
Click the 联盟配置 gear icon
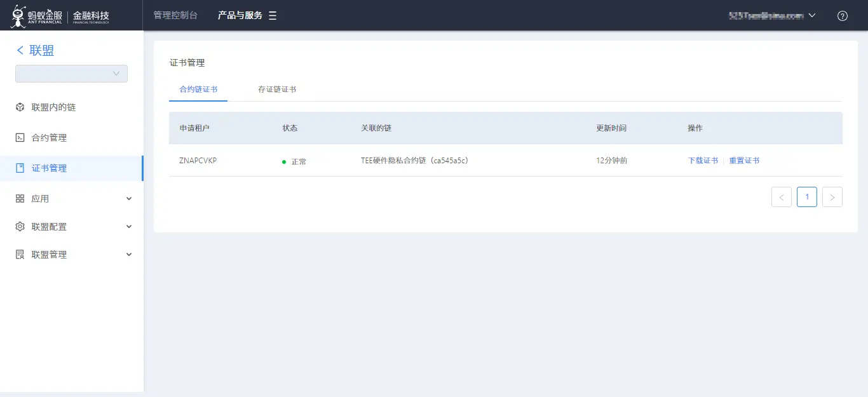(20, 226)
